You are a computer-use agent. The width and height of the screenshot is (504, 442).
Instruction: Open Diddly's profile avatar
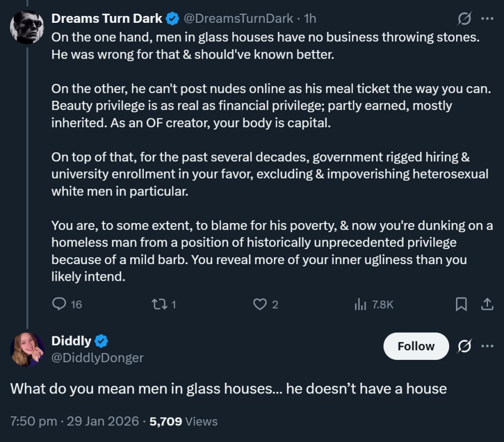click(27, 348)
